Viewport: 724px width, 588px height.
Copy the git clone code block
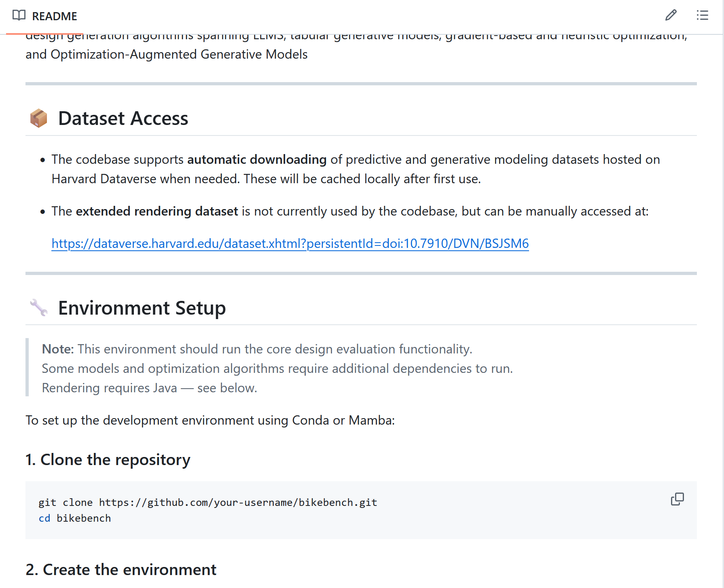point(677,499)
